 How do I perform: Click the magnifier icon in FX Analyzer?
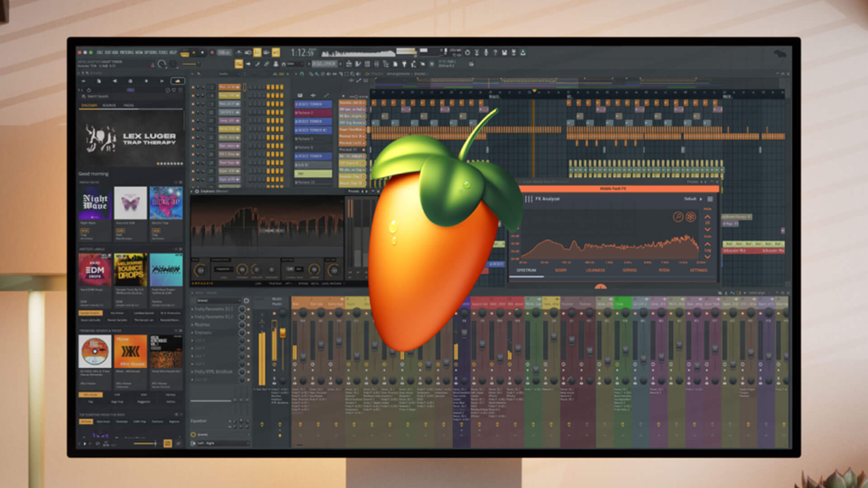coord(678,217)
